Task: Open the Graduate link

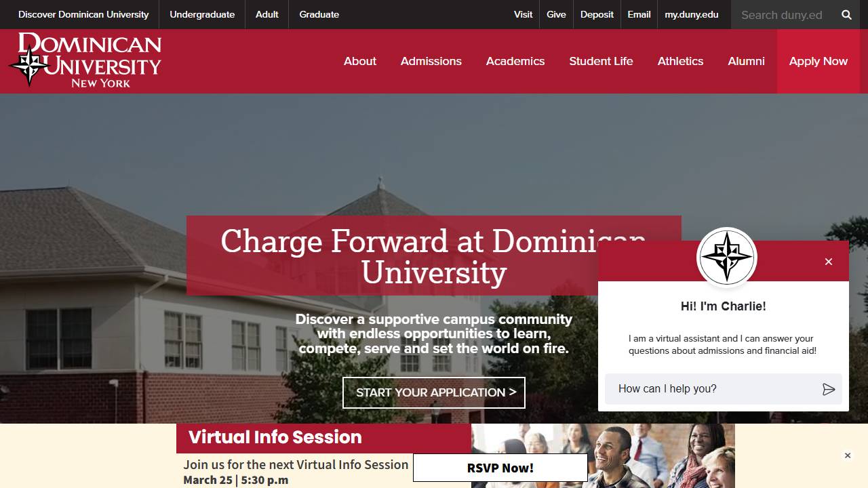Action: [319, 14]
